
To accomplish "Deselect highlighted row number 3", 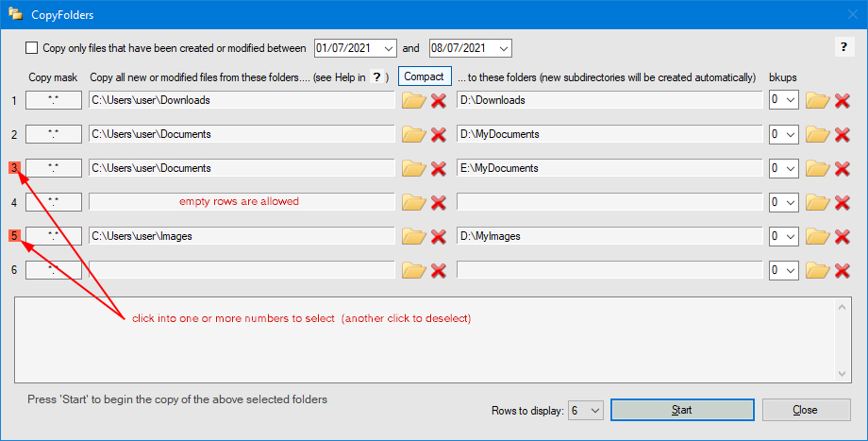I will pos(14,168).
